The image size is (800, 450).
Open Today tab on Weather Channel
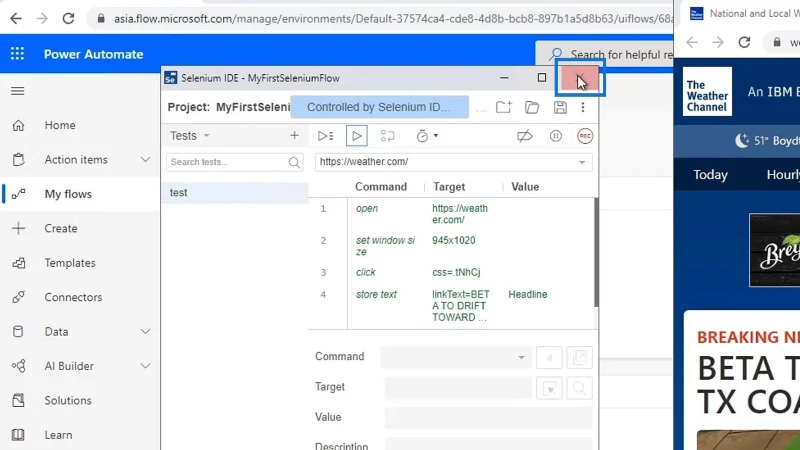[710, 175]
